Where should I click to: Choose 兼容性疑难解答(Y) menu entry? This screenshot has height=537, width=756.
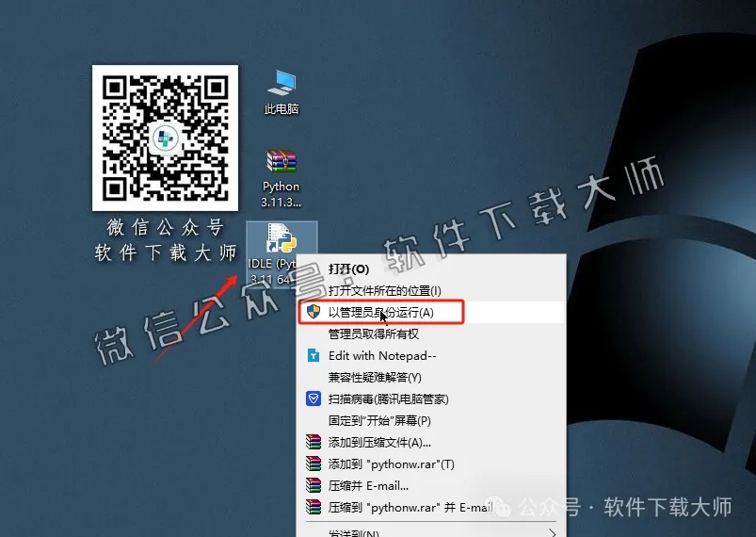click(x=431, y=377)
